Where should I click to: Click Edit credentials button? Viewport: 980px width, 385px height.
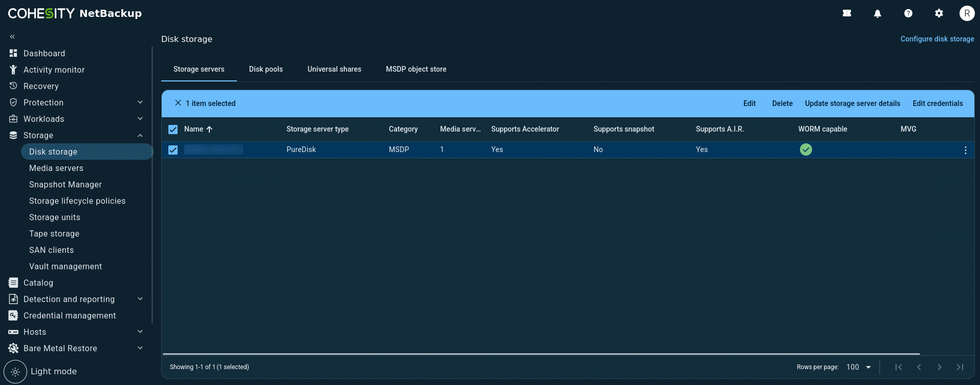click(938, 103)
